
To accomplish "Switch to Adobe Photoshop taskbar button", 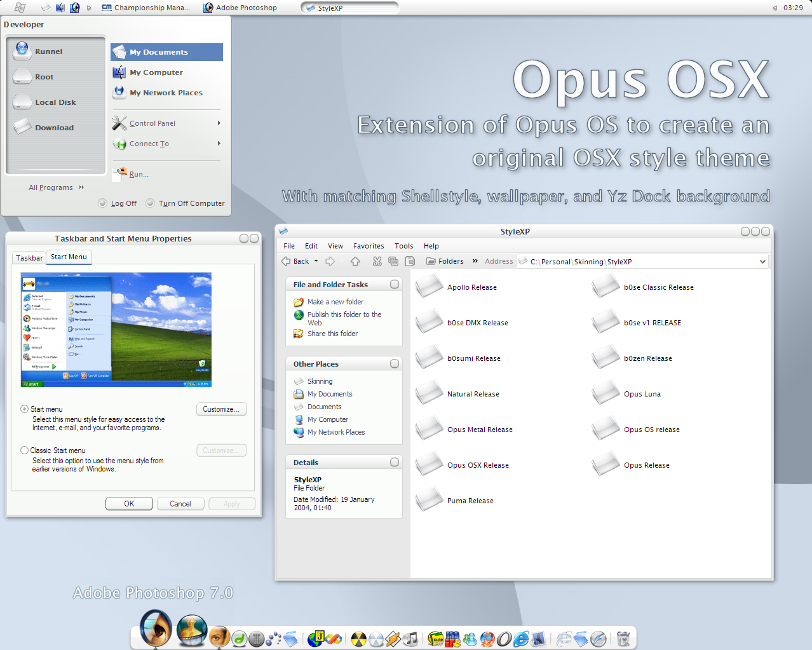I will tap(240, 8).
